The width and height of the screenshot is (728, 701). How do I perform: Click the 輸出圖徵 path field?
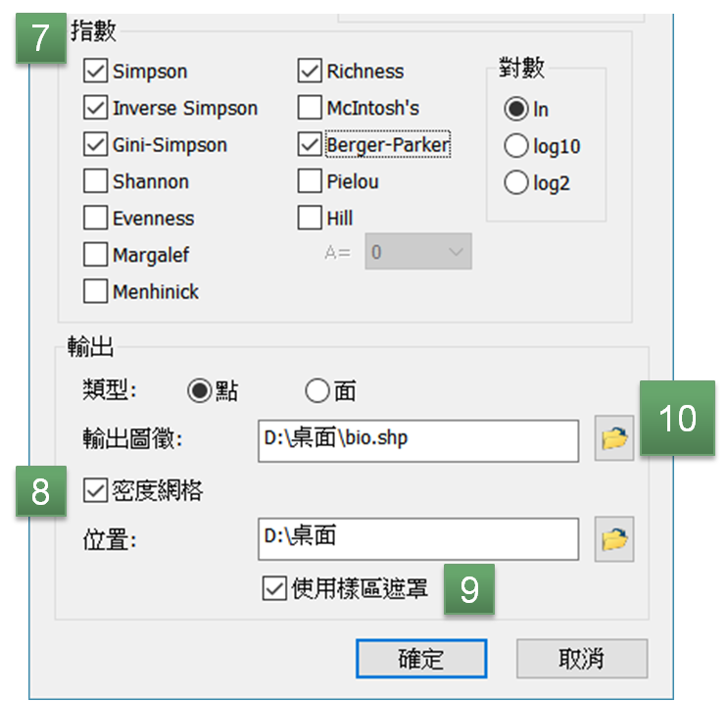click(418, 441)
